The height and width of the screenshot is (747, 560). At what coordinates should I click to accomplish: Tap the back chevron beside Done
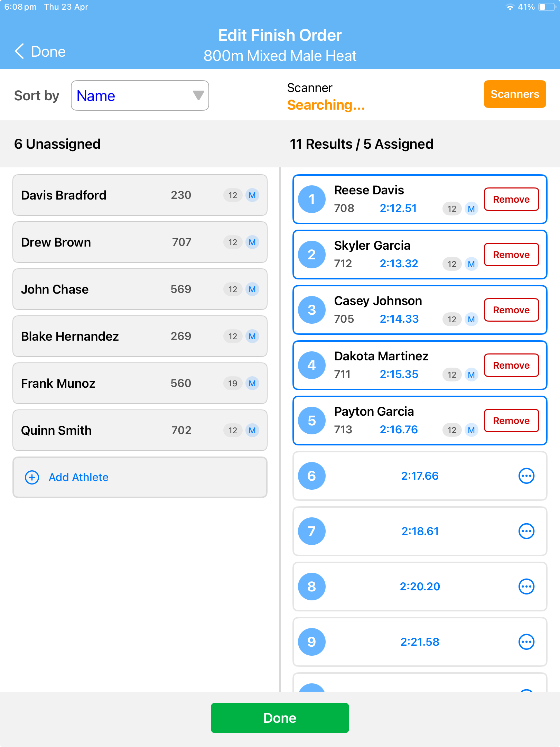point(19,51)
